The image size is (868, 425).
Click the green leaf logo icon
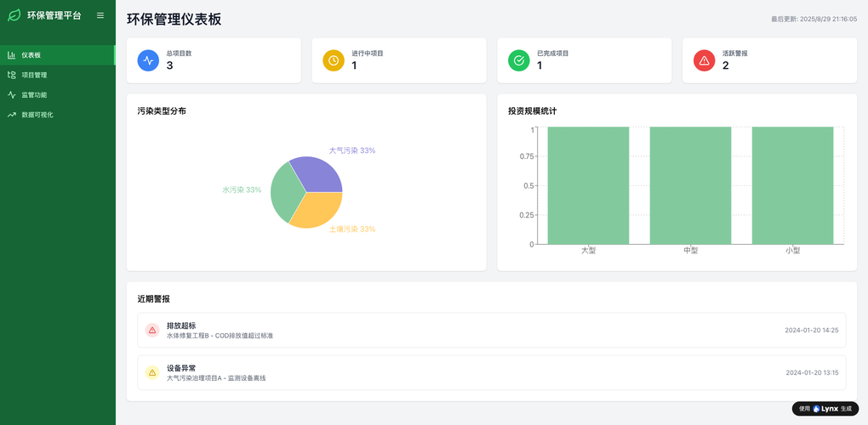pyautogui.click(x=14, y=15)
